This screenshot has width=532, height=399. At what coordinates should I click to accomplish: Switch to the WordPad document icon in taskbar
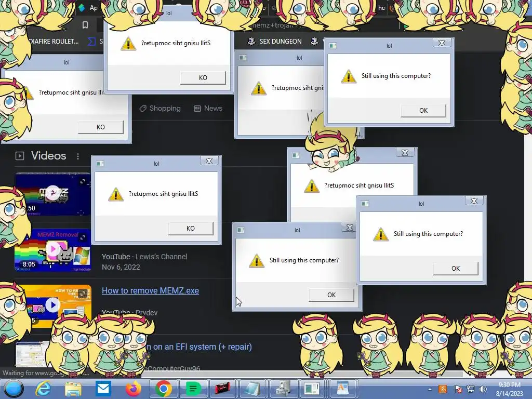click(342, 389)
